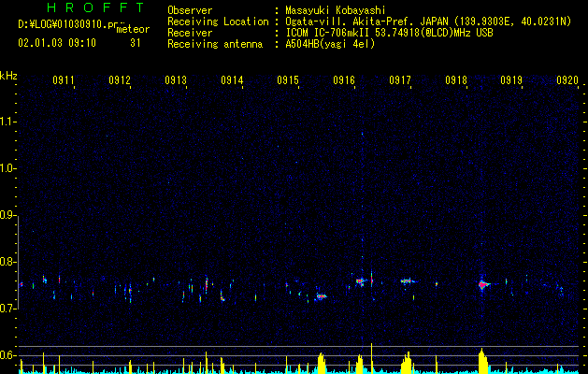Click the 1.0 kHz axis label

(8, 168)
